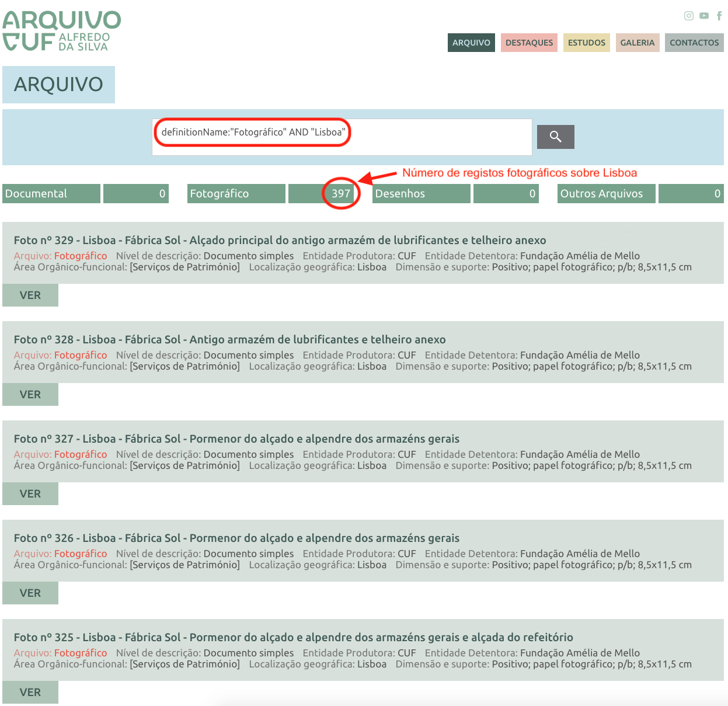Image resolution: width=728 pixels, height=706 pixels.
Task: Click 'Arquivo: Fotográfico' in Foto nº 327
Action: tap(61, 454)
